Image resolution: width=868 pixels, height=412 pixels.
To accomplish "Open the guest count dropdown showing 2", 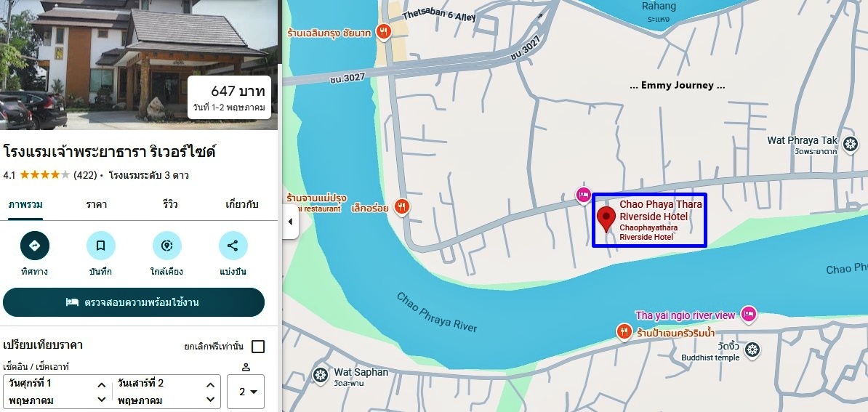I will (x=246, y=392).
